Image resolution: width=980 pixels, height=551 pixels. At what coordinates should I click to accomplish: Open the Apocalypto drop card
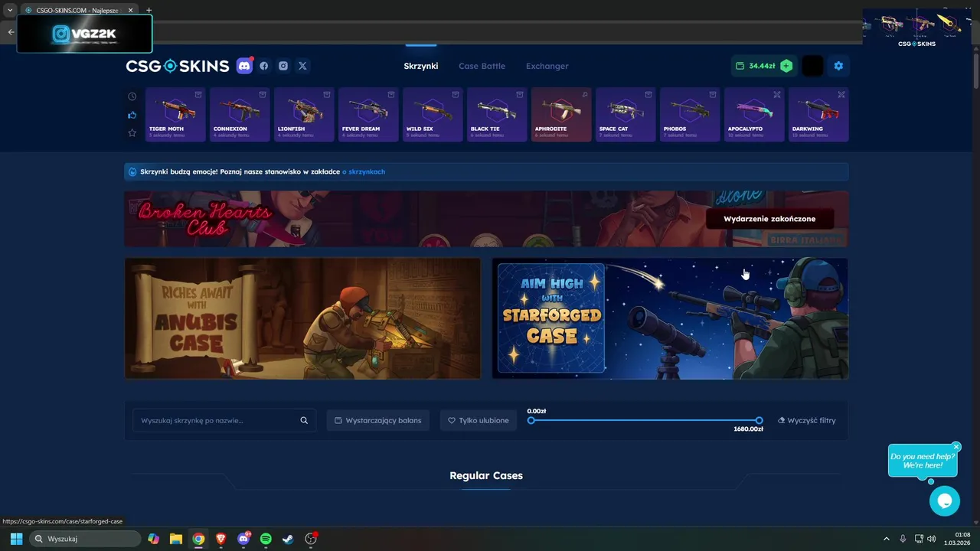click(x=754, y=115)
